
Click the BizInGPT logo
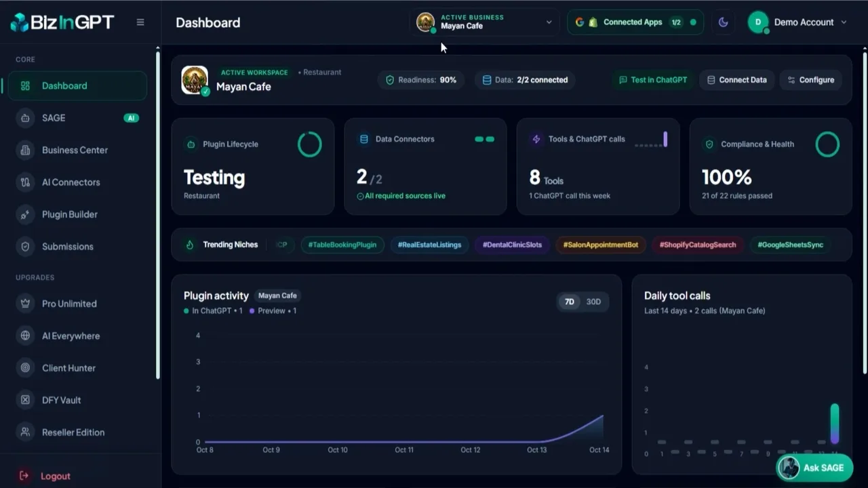tap(62, 22)
